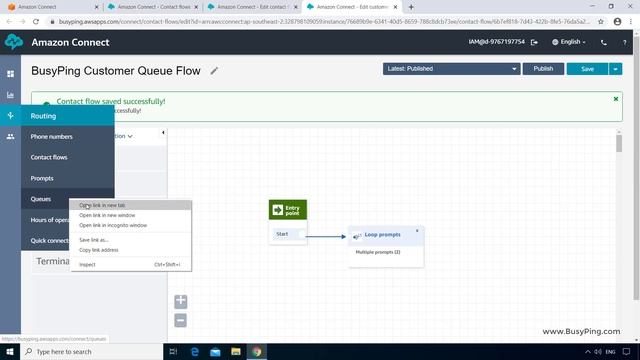Reload the page
Viewport: 640px width, 360px height.
(x=36, y=22)
